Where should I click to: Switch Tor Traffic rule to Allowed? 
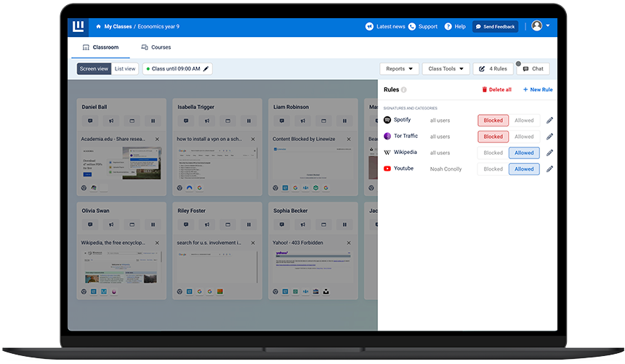(x=524, y=137)
